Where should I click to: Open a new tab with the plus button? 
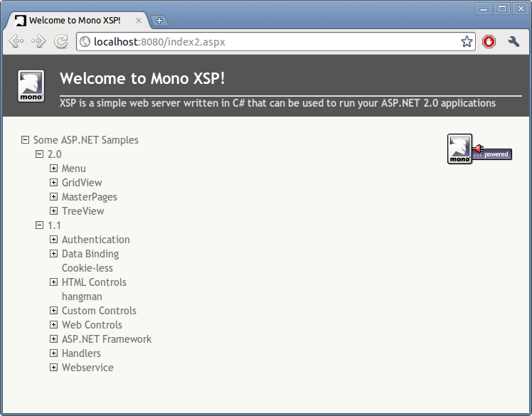click(x=159, y=21)
